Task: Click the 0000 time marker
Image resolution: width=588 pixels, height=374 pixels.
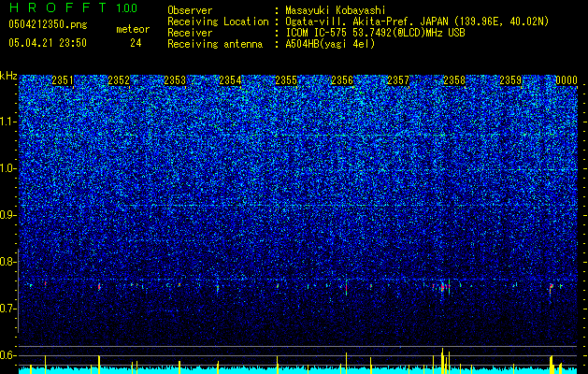Action: 566,80
